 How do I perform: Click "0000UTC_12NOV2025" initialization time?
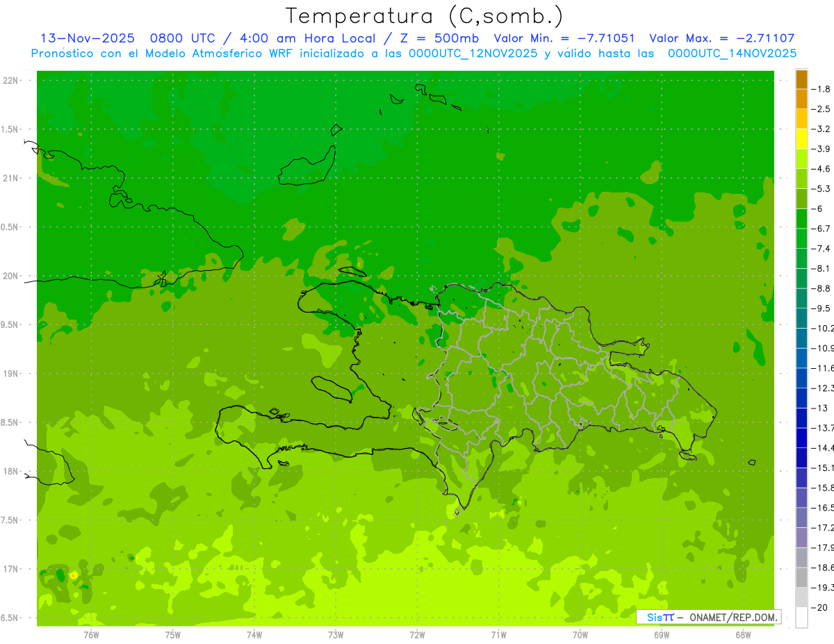[x=473, y=53]
